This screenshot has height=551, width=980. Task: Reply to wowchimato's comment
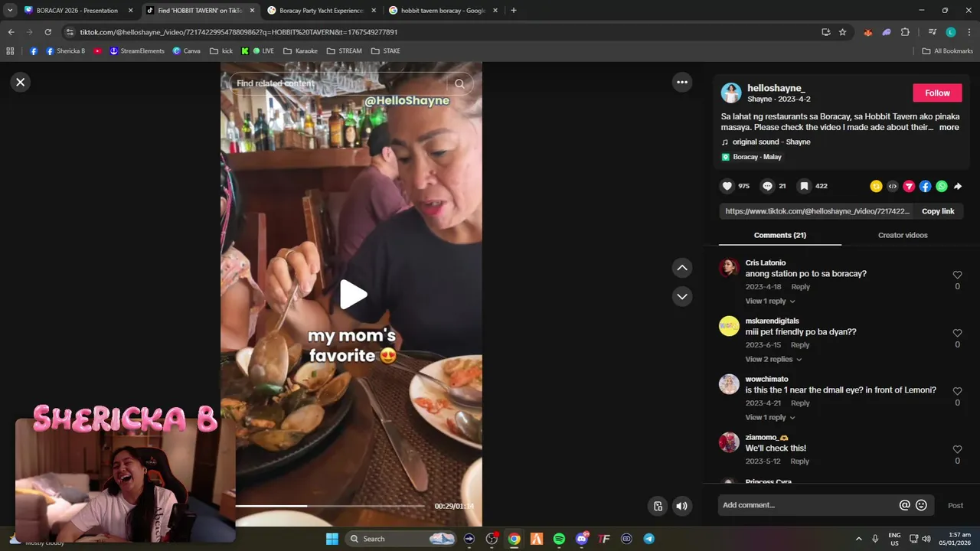coord(800,403)
